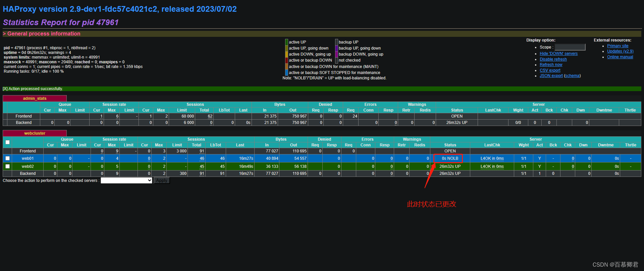Click the OPEN status in webcluster Frontend row
The width and height of the screenshot is (644, 271).
pyautogui.click(x=450, y=151)
